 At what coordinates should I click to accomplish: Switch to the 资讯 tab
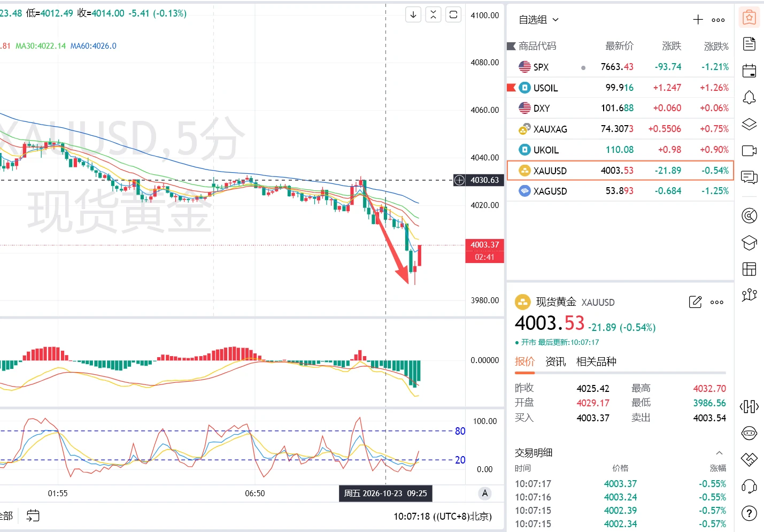[x=555, y=361]
